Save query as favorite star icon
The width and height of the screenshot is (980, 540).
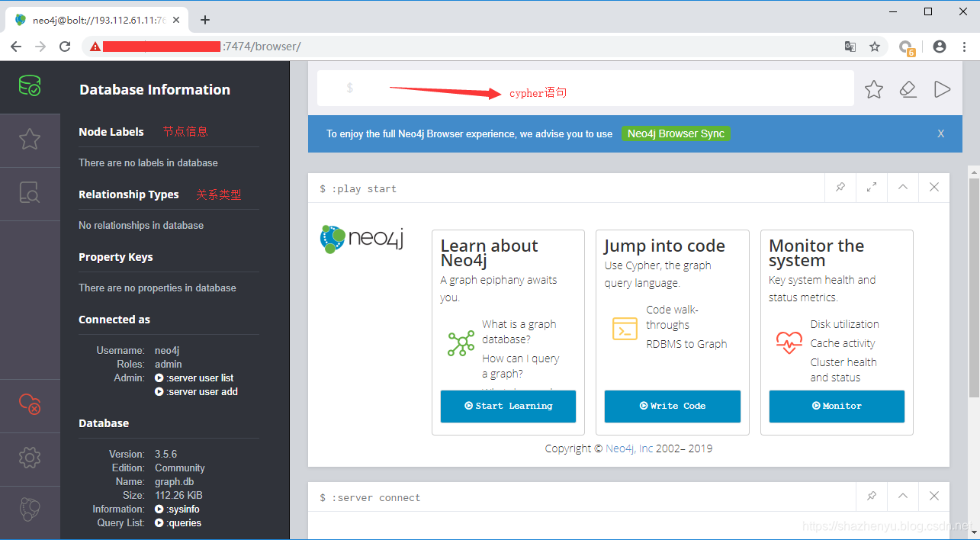tap(874, 89)
